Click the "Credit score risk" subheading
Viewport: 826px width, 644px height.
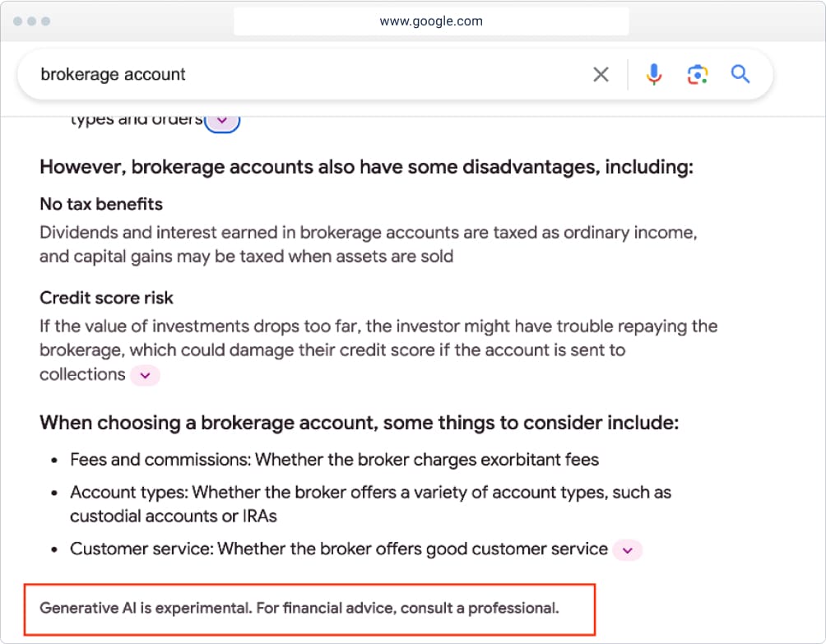(x=107, y=298)
